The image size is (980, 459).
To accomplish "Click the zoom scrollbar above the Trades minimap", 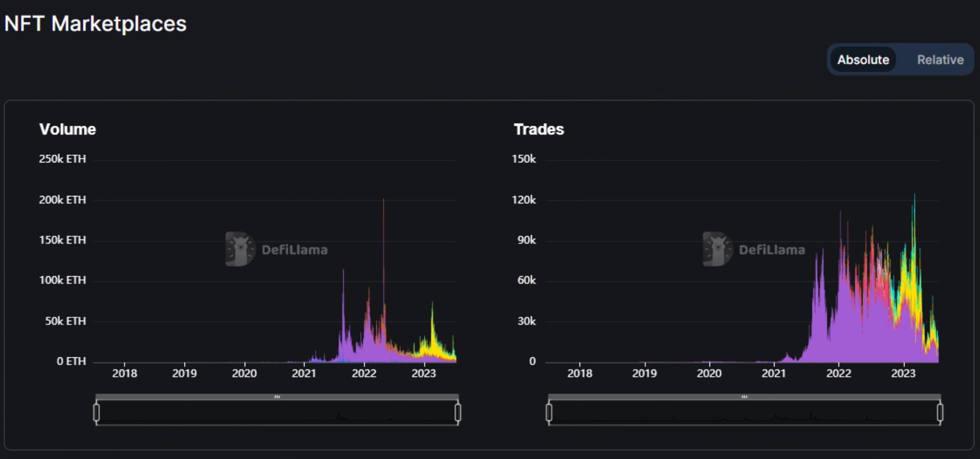I will 744,397.
